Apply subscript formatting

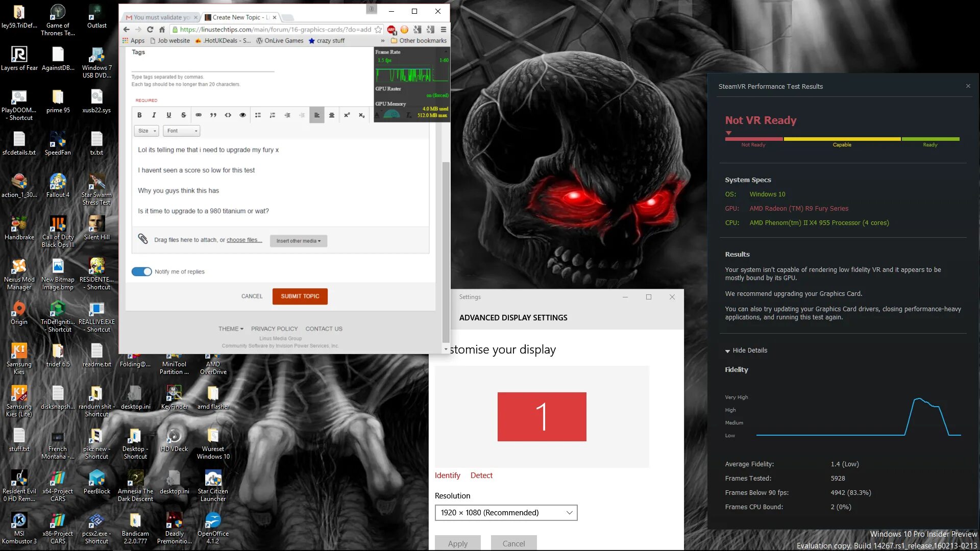pos(362,115)
